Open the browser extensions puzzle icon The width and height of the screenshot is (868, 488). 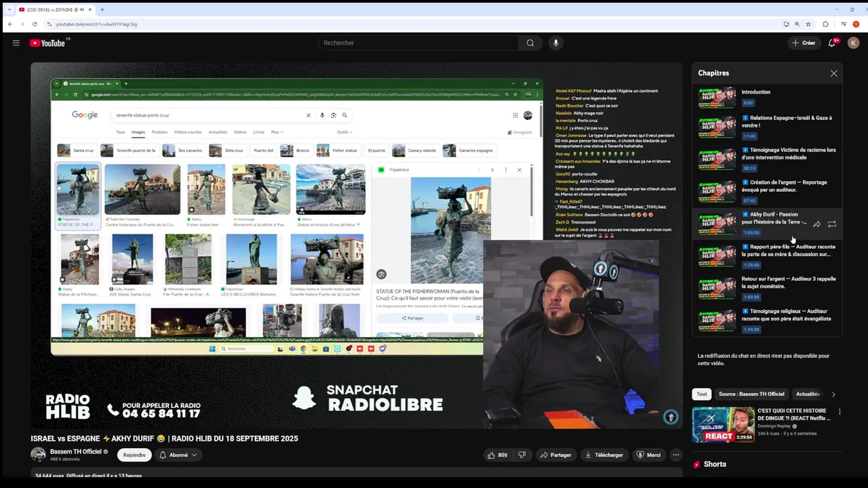coord(825,24)
